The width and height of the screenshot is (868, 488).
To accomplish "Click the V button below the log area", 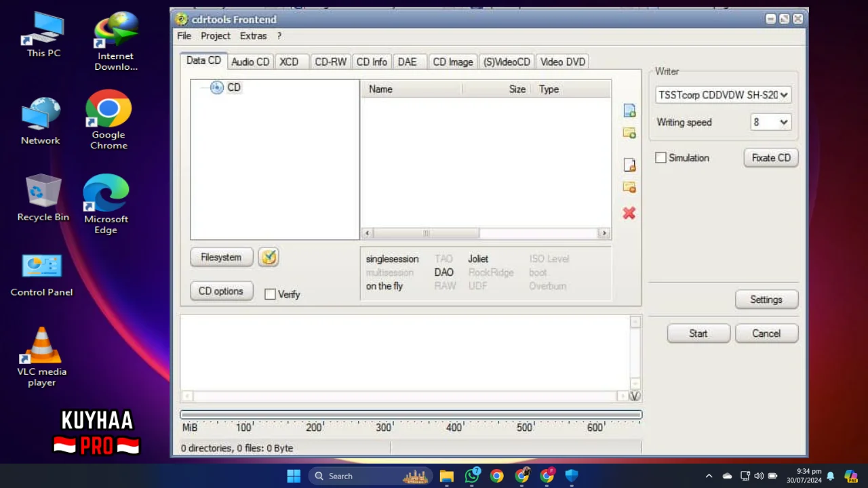I will [635, 396].
